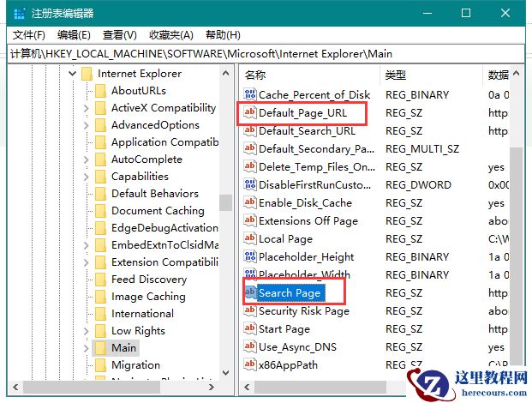This screenshot has width=532, height=403.
Task: Open the 帮助(H) menu
Action: (x=223, y=34)
